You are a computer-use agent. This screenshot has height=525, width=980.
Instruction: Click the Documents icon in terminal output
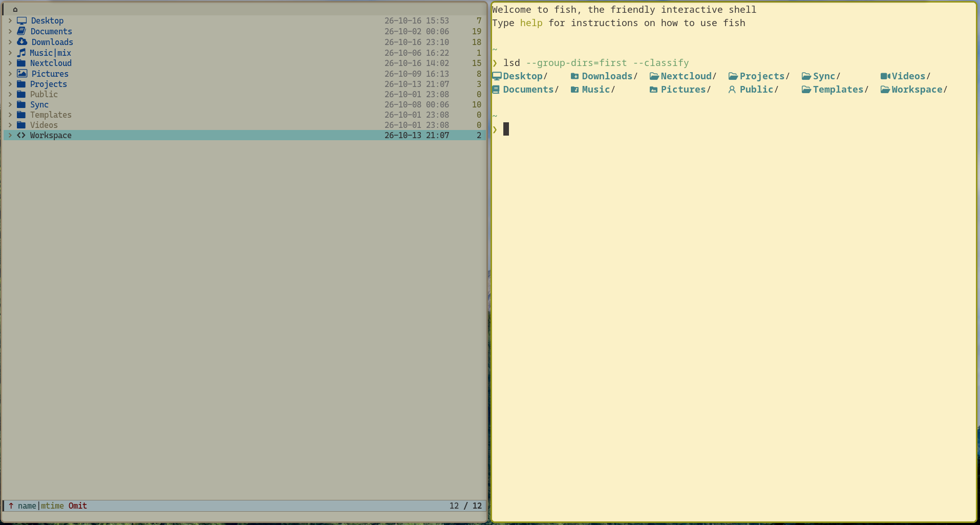[x=496, y=90]
